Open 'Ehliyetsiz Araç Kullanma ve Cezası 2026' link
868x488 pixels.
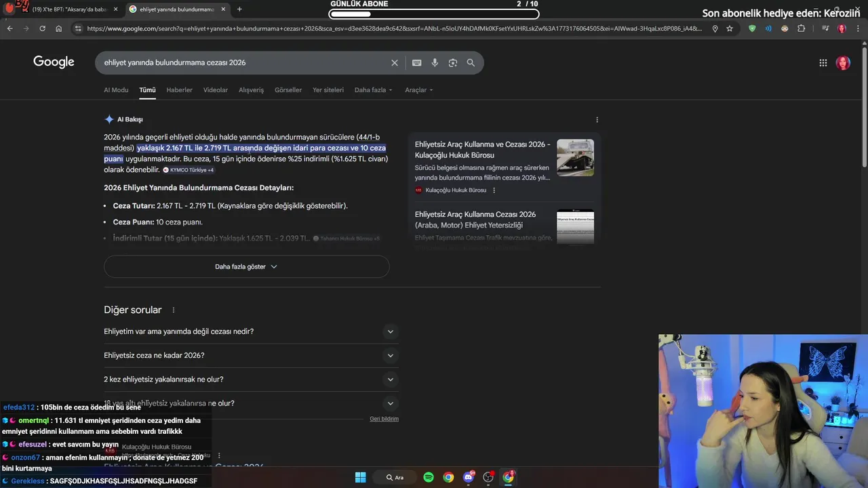[x=482, y=150]
